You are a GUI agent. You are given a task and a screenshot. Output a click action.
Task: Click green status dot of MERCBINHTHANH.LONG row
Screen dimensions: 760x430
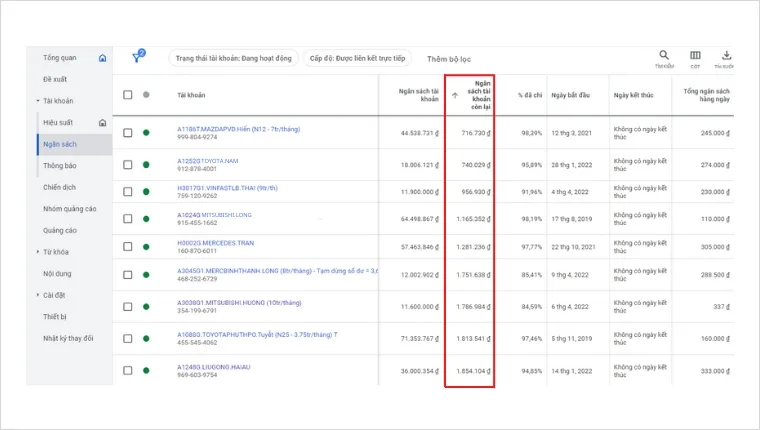click(146, 275)
